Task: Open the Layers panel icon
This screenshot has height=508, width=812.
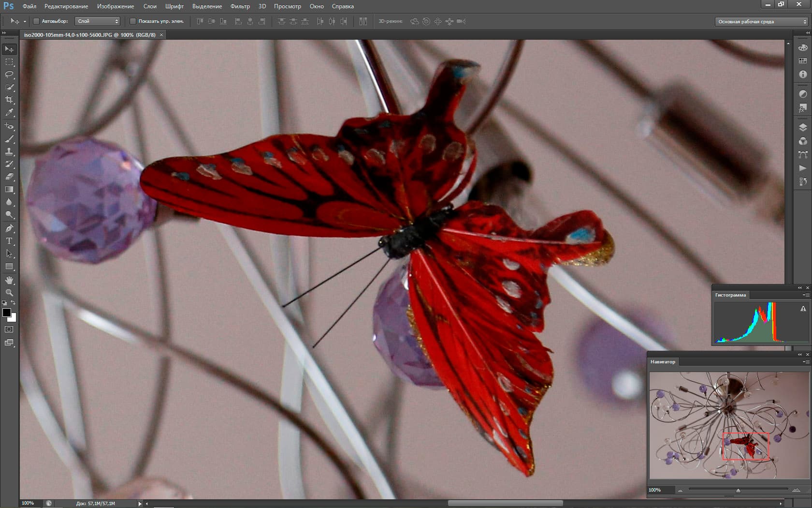Action: (803, 127)
